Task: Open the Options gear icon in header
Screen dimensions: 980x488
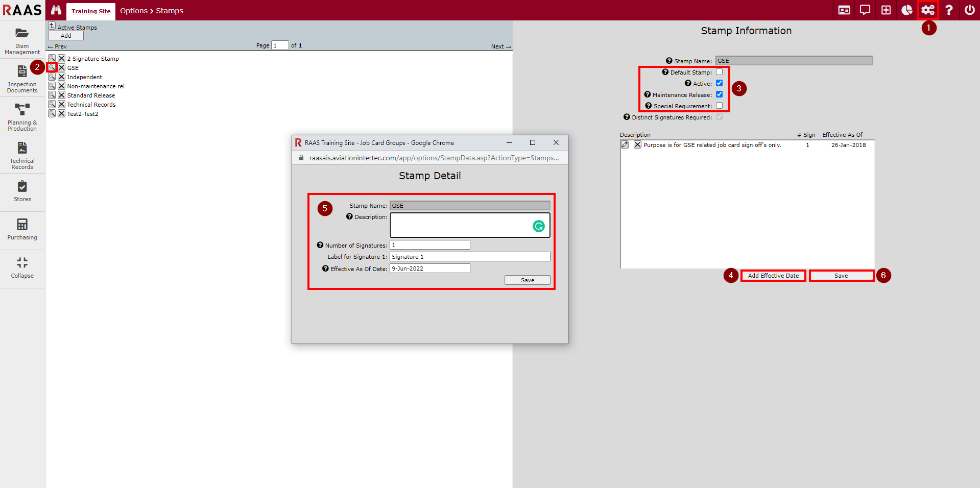Action: (927, 10)
